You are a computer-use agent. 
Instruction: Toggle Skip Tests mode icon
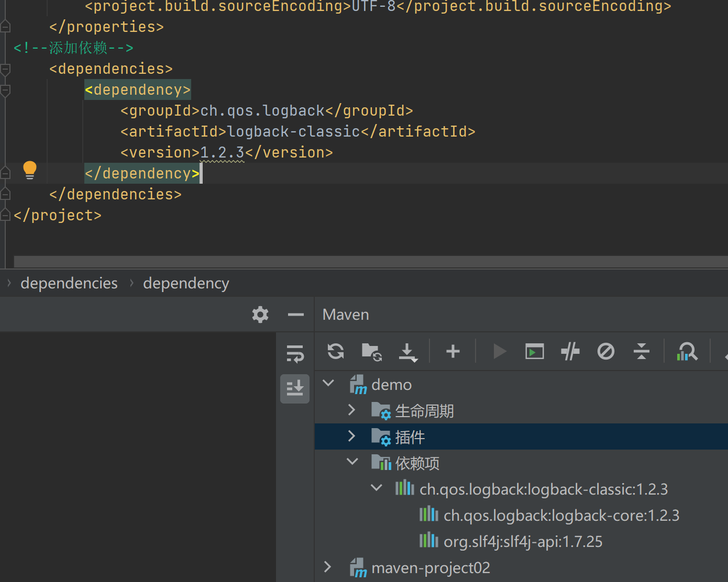(x=606, y=351)
